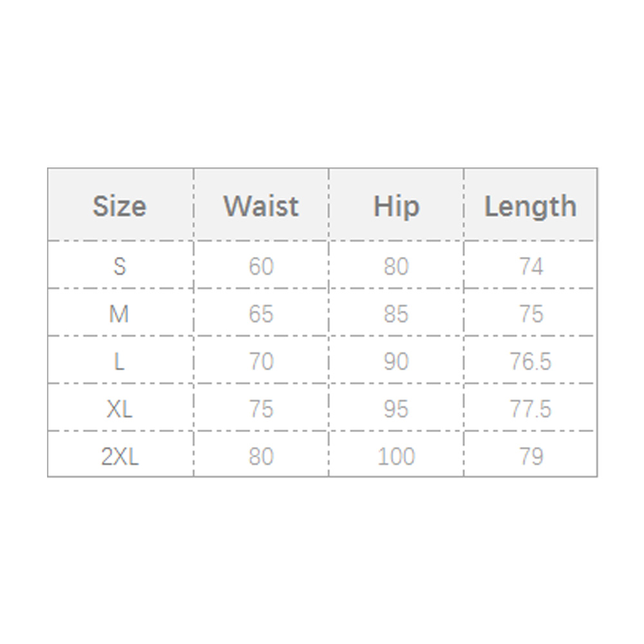Select the M size cell

pos(119,314)
